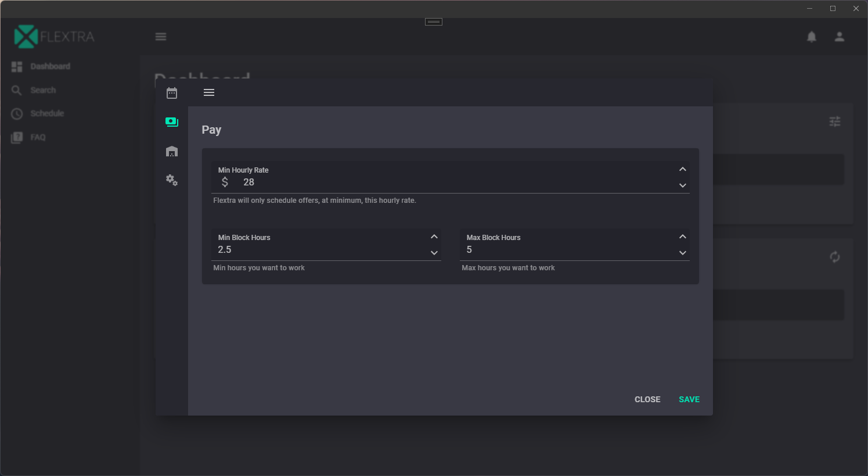This screenshot has height=476, width=868.
Task: Click the notifications bell icon
Action: pyautogui.click(x=812, y=37)
